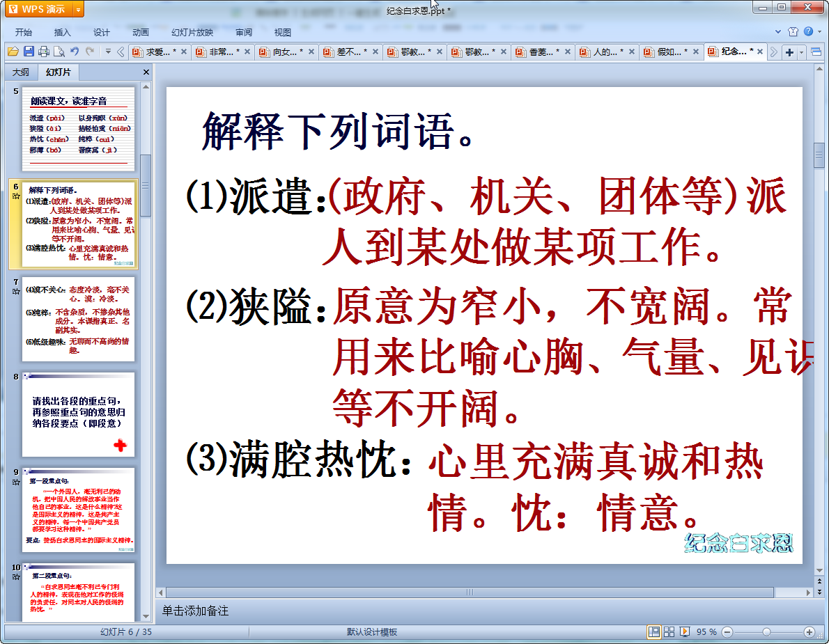The image size is (829, 644).
Task: Save the presentation with the floppy disk icon
Action: pyautogui.click(x=29, y=52)
